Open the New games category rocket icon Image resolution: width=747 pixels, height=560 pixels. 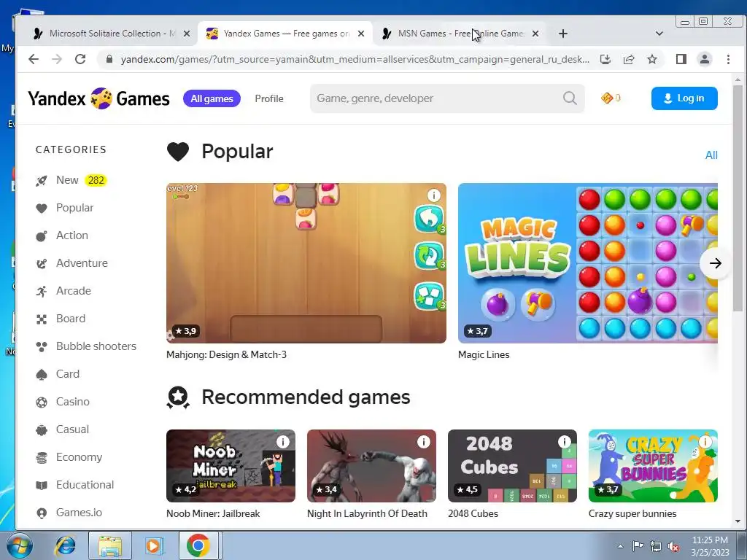(42, 181)
